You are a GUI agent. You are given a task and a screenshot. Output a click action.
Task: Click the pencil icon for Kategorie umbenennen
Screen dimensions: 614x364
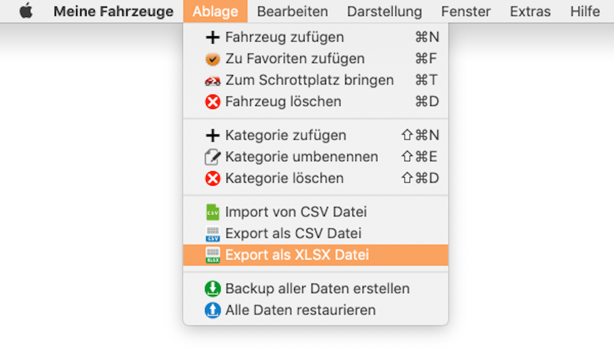click(x=212, y=157)
